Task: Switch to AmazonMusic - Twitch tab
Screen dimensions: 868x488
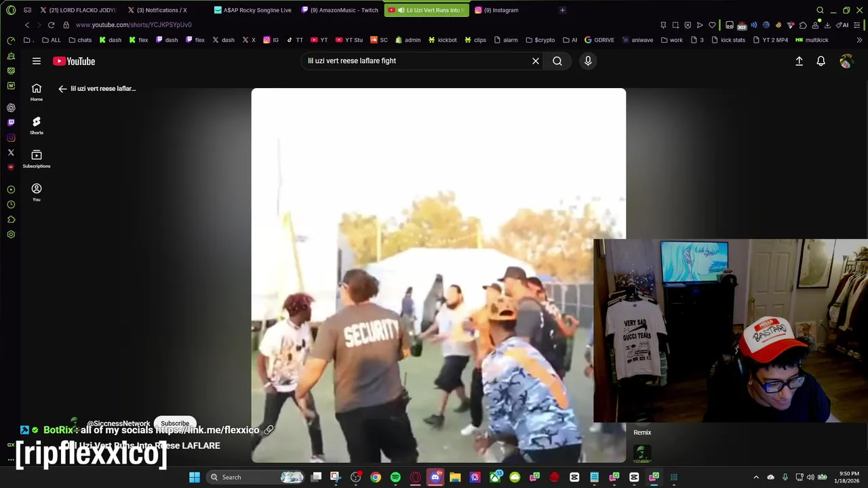Action: coord(340,10)
